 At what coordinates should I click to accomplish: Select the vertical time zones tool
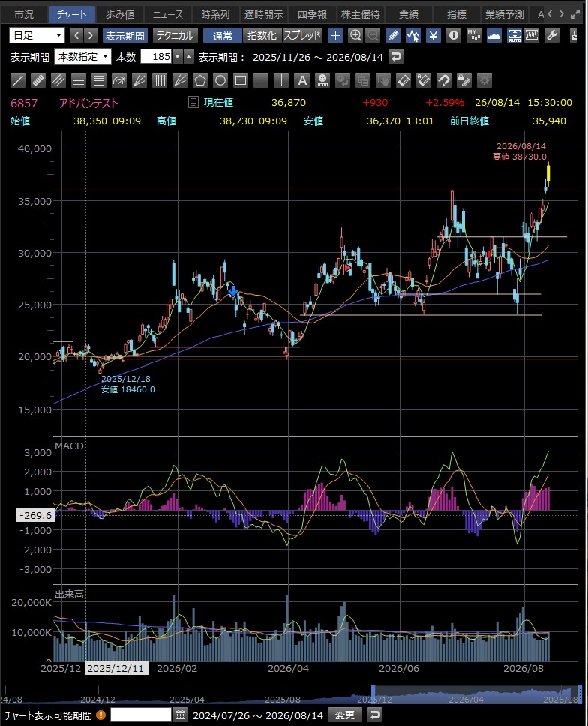click(159, 80)
